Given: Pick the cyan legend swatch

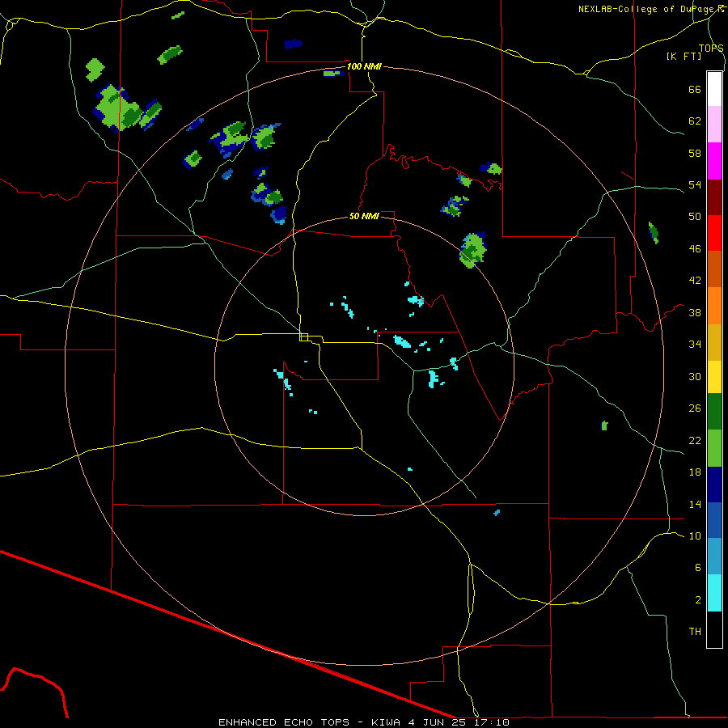Looking at the screenshot, I should coord(714,593).
